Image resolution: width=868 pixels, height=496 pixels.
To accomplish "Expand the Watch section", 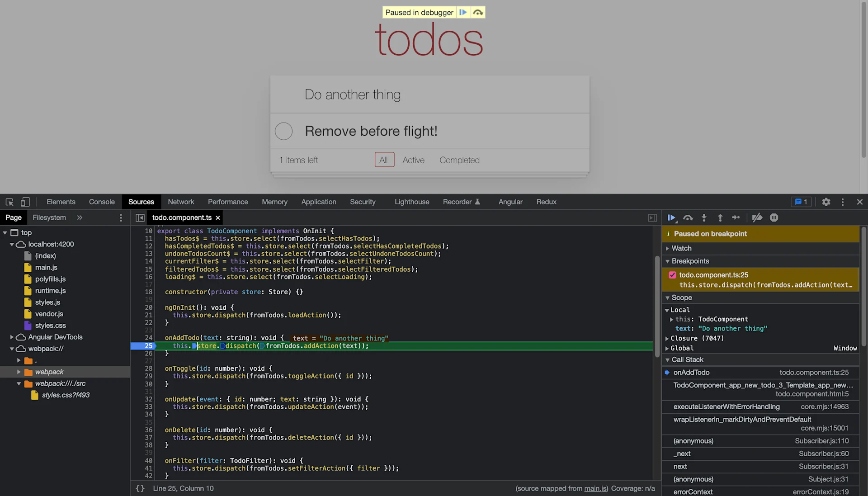I will 668,248.
